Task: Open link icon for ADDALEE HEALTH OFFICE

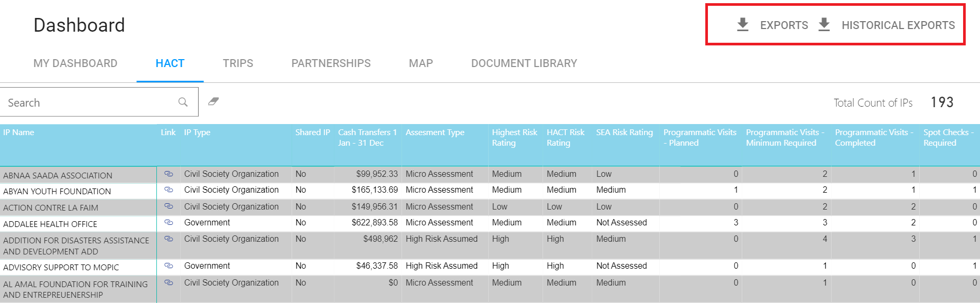Action: click(x=169, y=222)
